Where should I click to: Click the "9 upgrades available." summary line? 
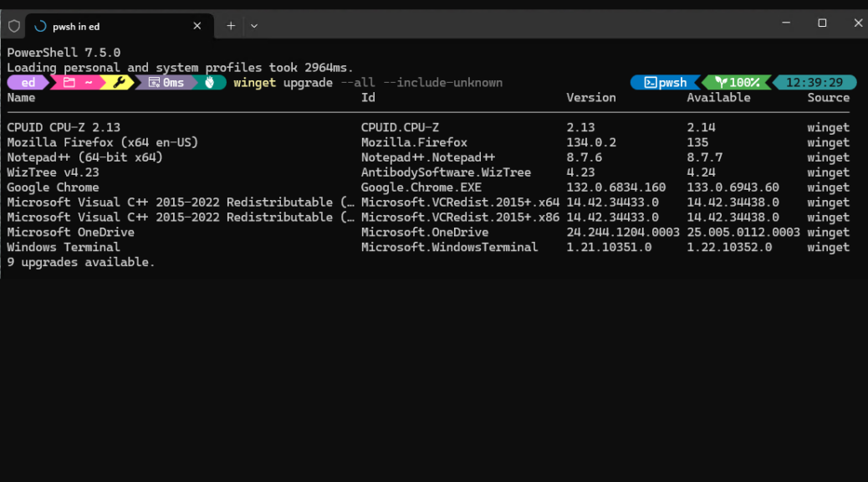point(81,262)
